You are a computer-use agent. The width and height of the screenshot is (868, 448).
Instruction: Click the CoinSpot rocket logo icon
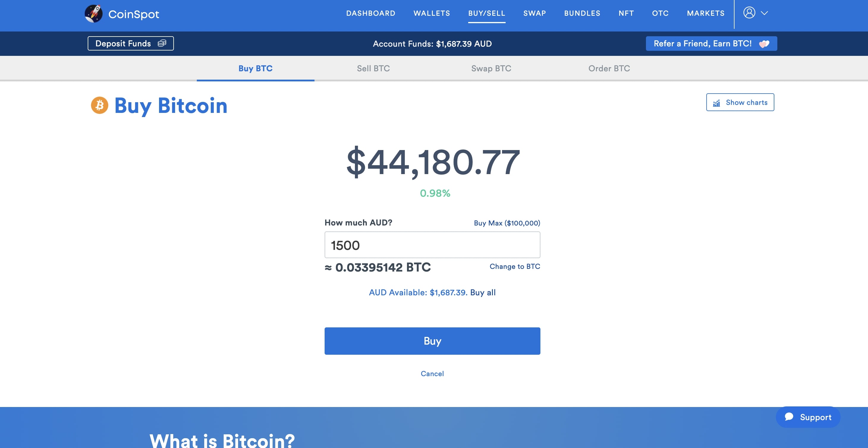tap(93, 14)
